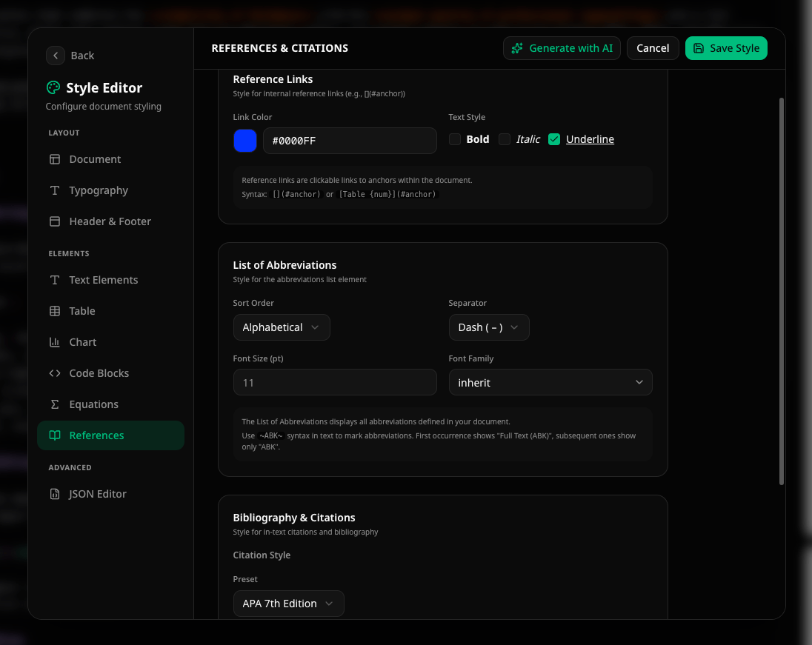Open the Sort Order Alphabetical dropdown

click(x=282, y=327)
